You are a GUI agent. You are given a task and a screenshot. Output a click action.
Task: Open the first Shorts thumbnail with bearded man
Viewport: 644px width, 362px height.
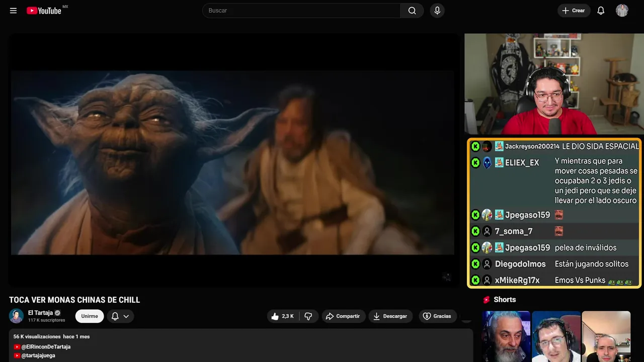click(x=506, y=336)
